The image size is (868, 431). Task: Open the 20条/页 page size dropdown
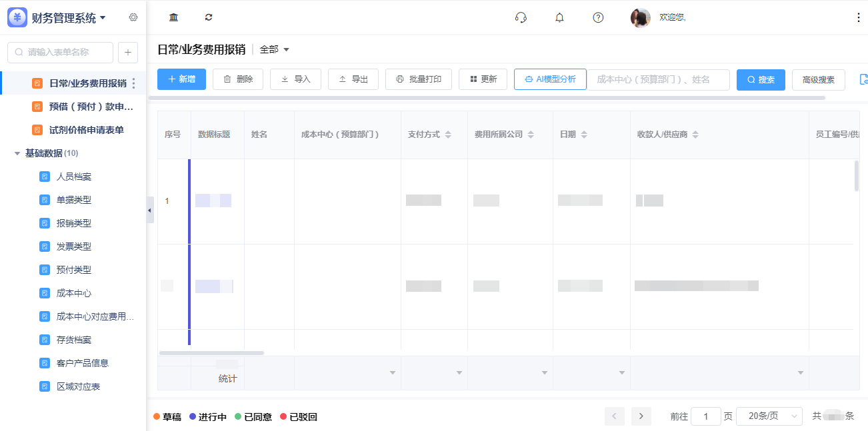click(x=769, y=416)
